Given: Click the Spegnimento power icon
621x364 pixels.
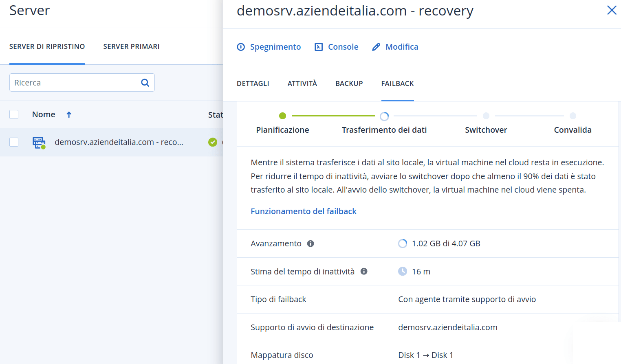Looking at the screenshot, I should pyautogui.click(x=241, y=47).
